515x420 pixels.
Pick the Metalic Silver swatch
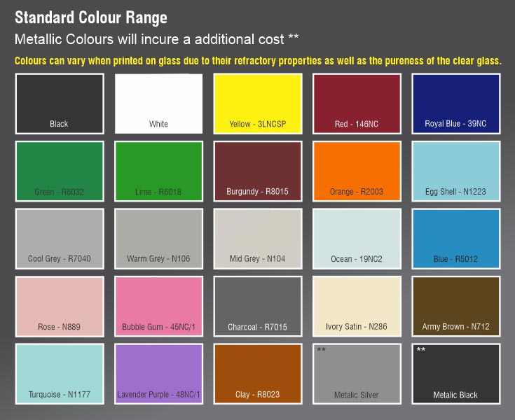(x=357, y=373)
